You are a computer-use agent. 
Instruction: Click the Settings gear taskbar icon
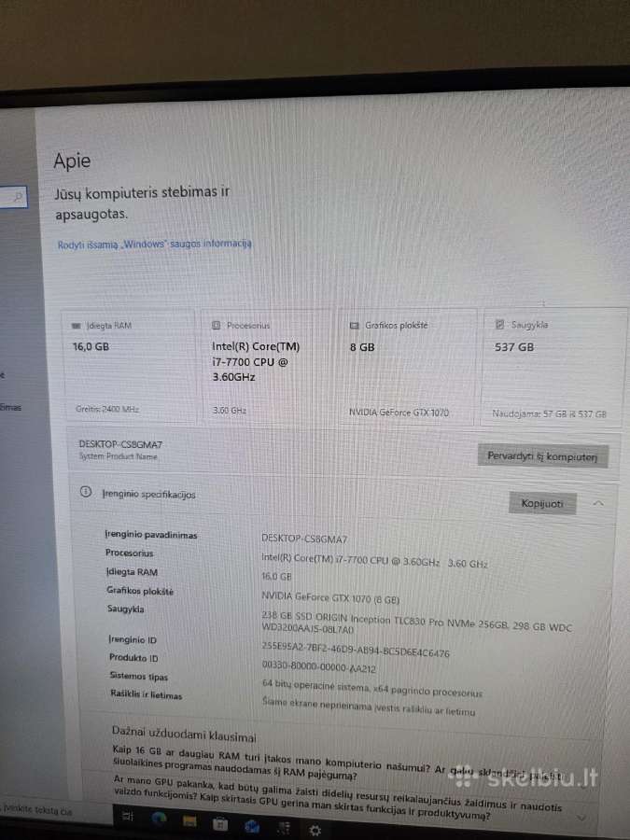coord(315,831)
